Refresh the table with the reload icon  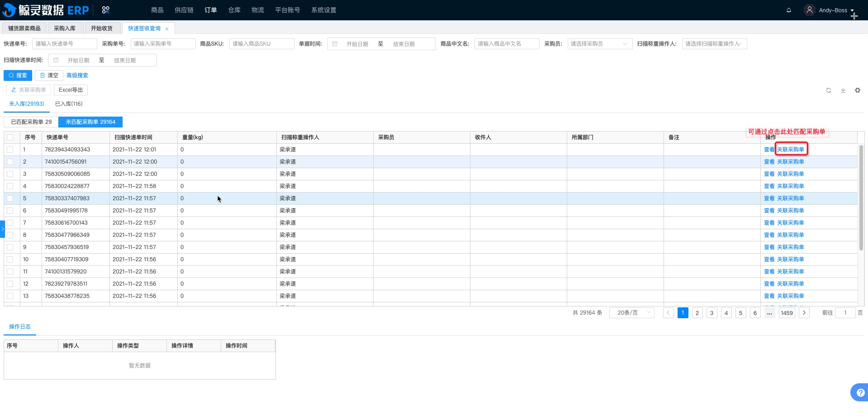click(829, 90)
